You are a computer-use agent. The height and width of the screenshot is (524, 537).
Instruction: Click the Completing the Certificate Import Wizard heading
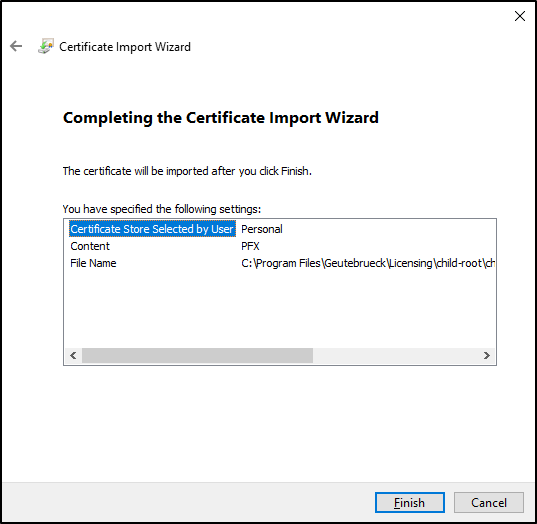(221, 117)
